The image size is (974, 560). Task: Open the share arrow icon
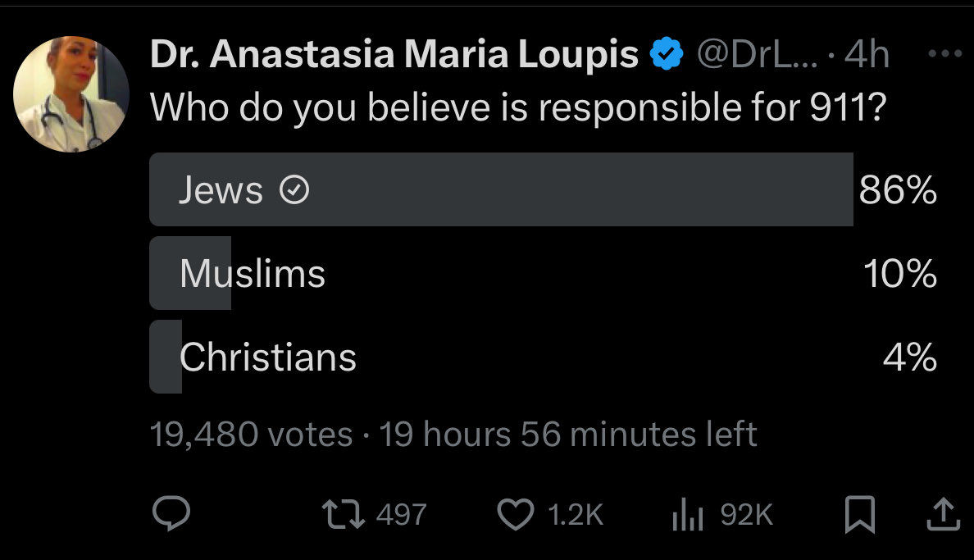[x=943, y=514]
